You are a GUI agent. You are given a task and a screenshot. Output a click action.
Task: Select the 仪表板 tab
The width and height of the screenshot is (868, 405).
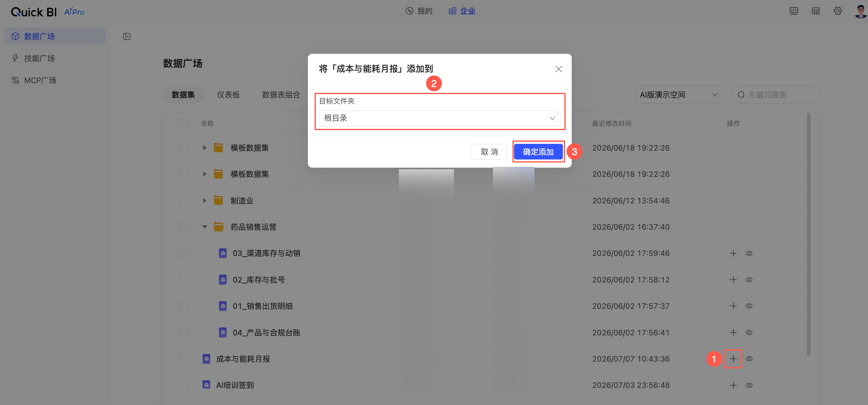click(x=228, y=95)
